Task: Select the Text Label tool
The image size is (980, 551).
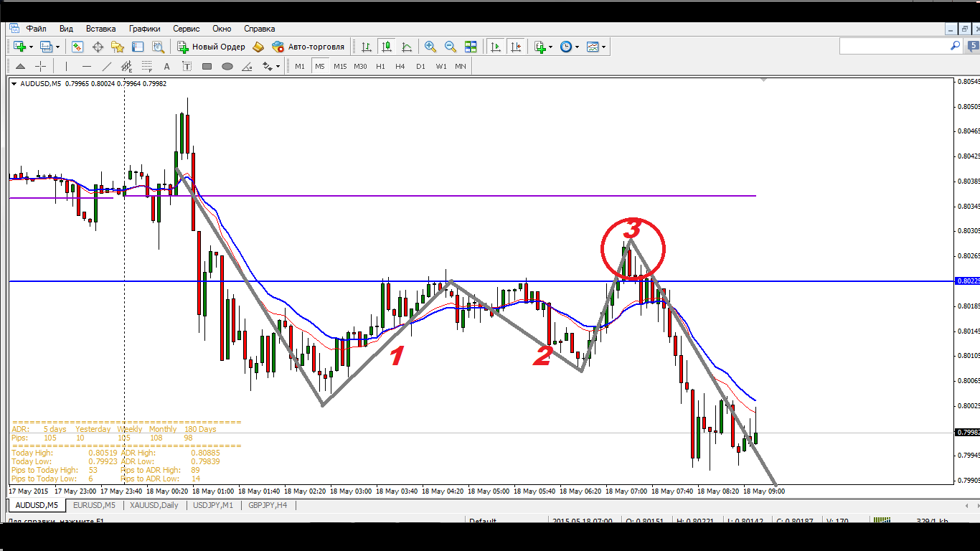Action: point(187,67)
